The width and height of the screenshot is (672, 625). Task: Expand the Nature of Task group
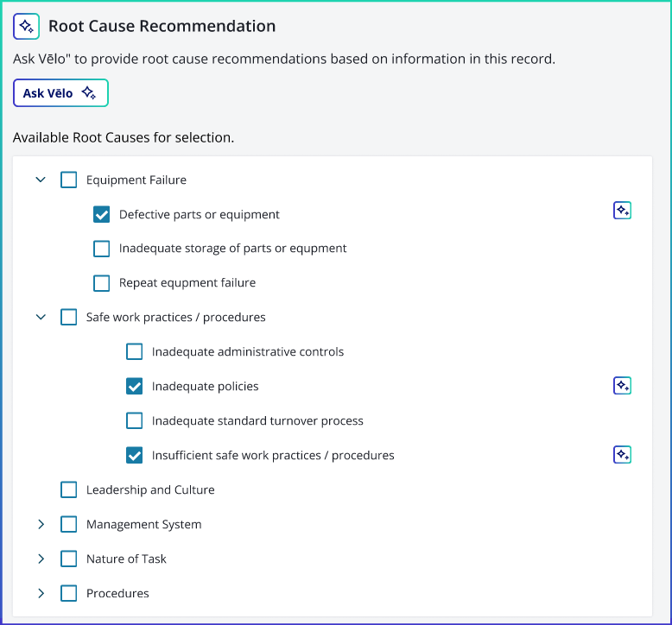[x=41, y=559]
